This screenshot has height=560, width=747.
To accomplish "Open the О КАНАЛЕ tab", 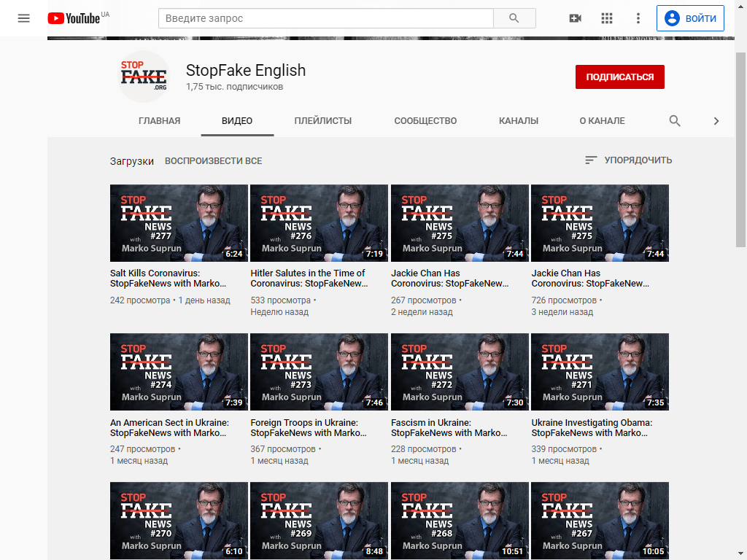I will (x=602, y=121).
